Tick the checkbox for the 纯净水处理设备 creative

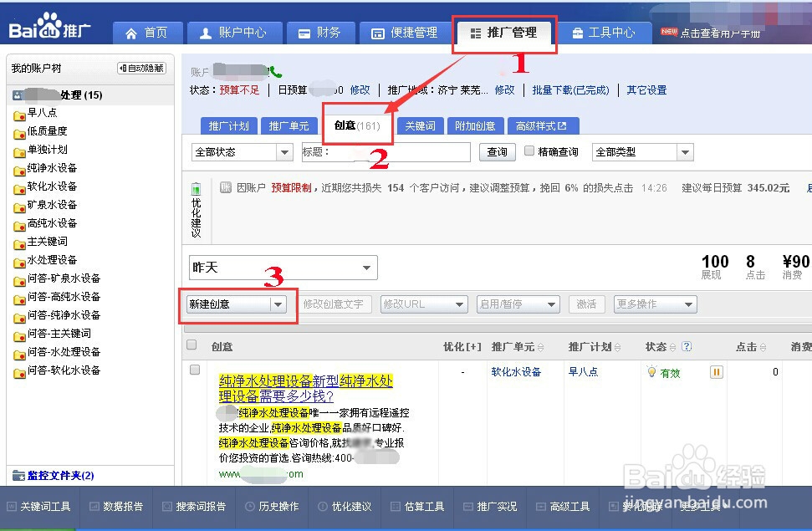point(195,370)
